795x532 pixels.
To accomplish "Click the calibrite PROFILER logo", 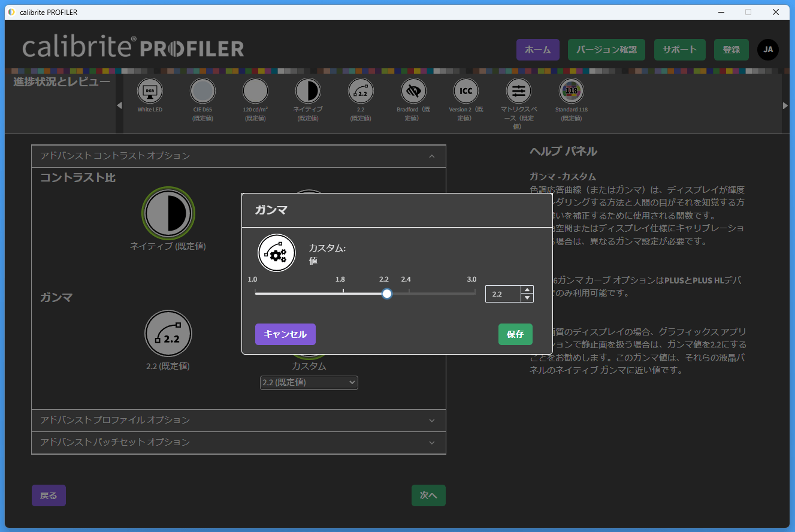I will (133, 48).
